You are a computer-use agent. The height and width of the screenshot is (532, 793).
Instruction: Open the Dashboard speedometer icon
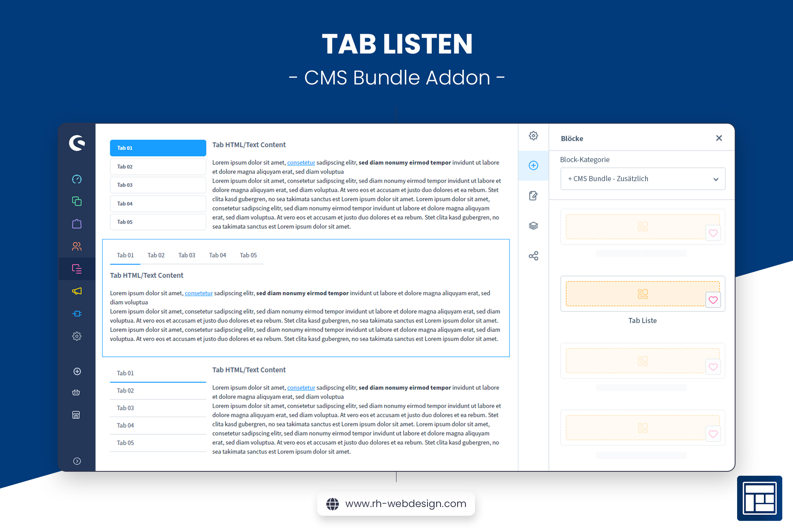77,179
